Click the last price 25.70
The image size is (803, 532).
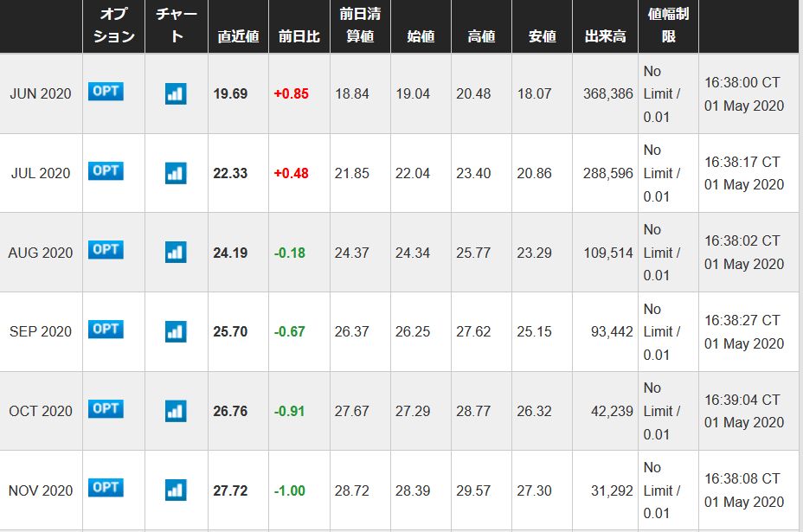[230, 331]
